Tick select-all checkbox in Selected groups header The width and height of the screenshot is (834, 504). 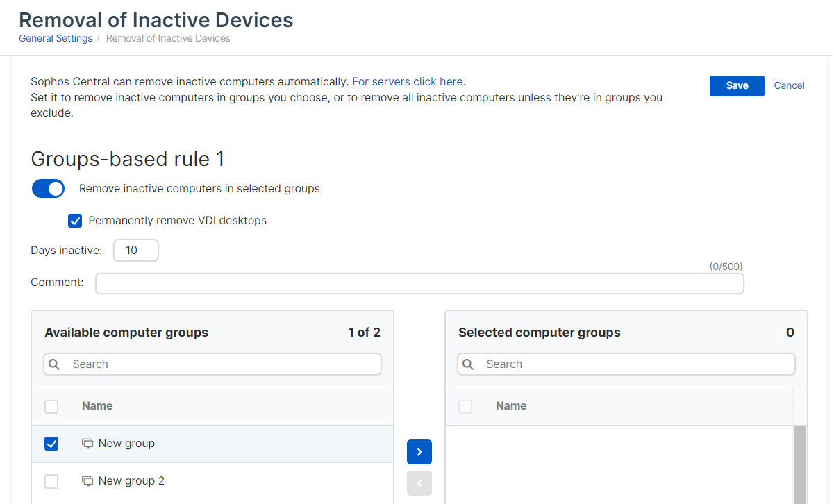point(465,407)
